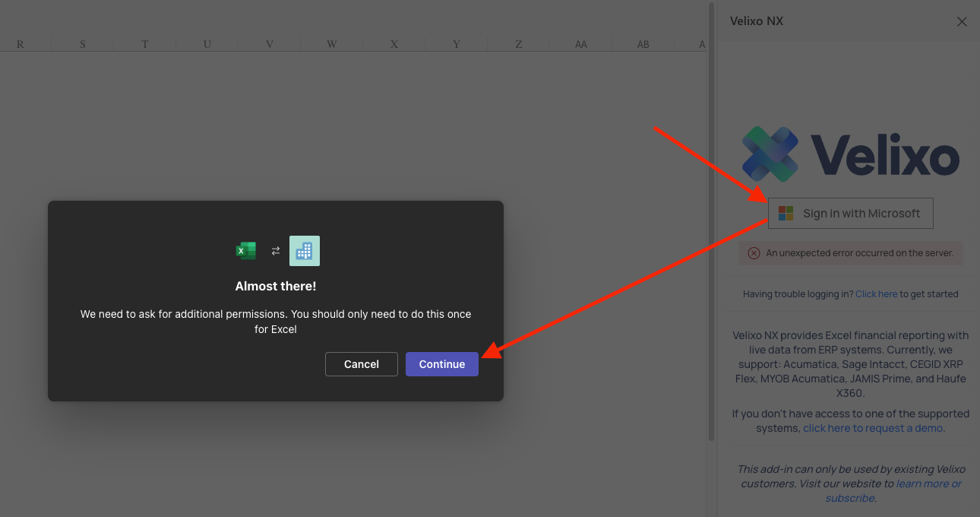Click the building app icon in dialog
Screen dimensions: 980x517
(305, 251)
